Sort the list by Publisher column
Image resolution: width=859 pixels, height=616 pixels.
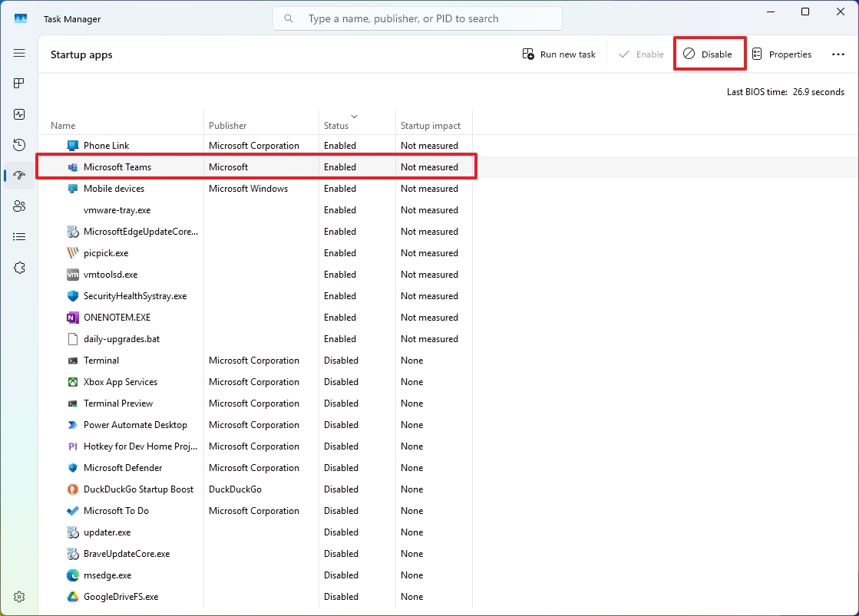230,125
